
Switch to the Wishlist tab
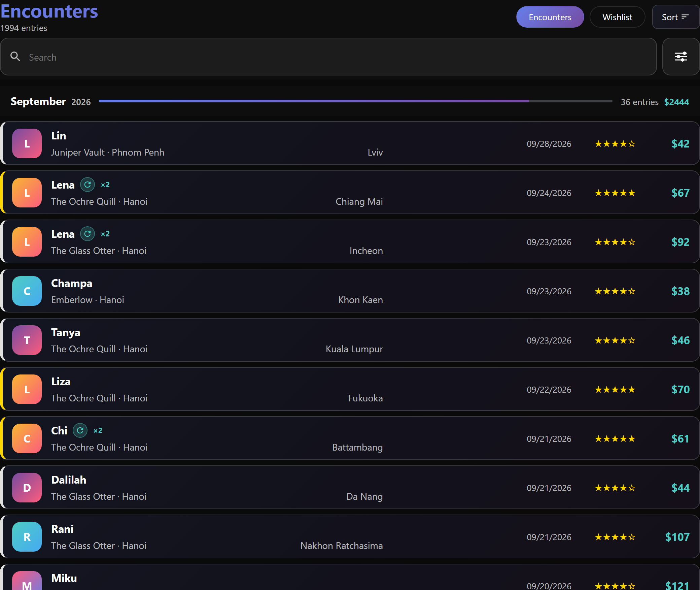point(617,17)
